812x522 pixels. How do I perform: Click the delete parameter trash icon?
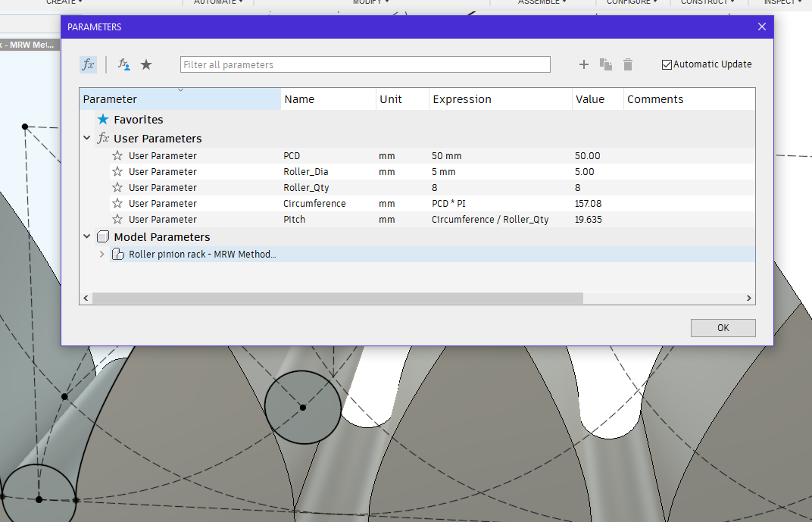pyautogui.click(x=627, y=64)
